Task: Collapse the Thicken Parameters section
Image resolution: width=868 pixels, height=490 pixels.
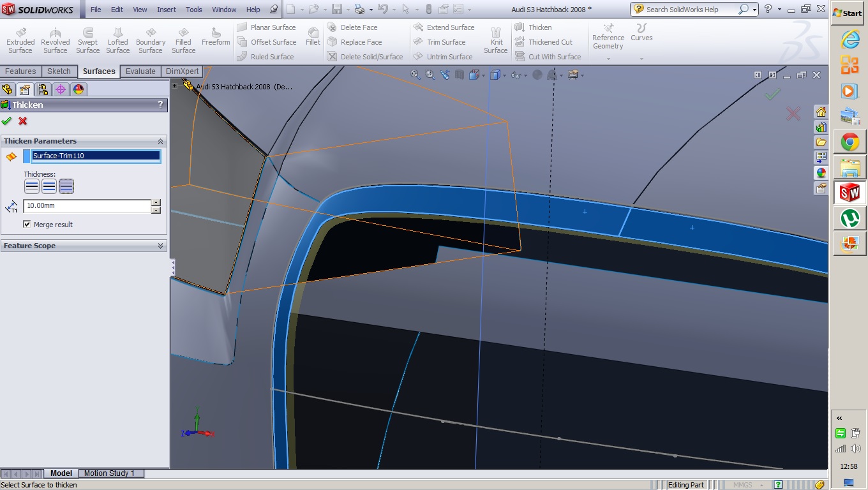Action: (x=160, y=141)
